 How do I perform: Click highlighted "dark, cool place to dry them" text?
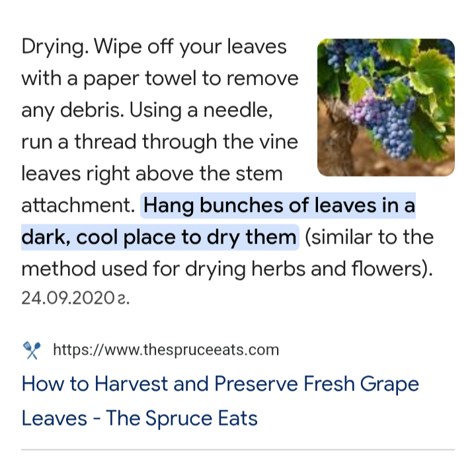(159, 237)
